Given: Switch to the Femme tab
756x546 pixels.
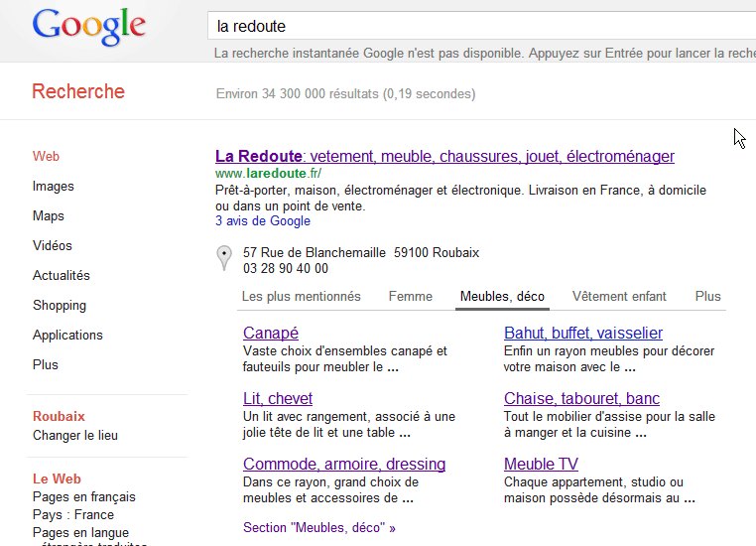Looking at the screenshot, I should pos(411,296).
